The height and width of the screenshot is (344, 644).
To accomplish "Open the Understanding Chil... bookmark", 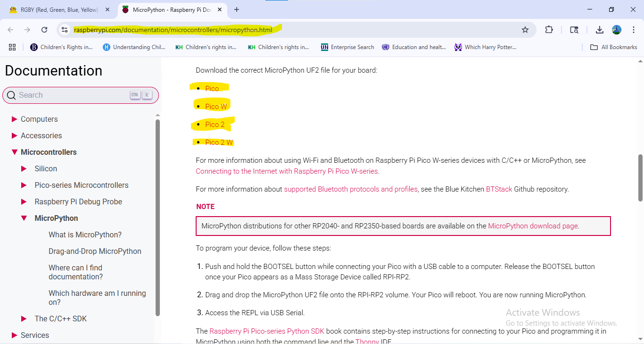I will point(134,47).
